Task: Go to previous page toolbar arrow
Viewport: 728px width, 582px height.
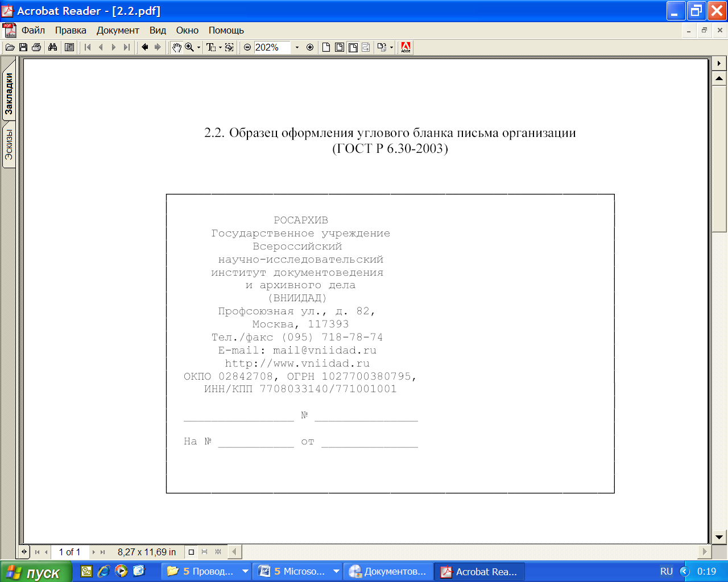Action: coord(101,47)
